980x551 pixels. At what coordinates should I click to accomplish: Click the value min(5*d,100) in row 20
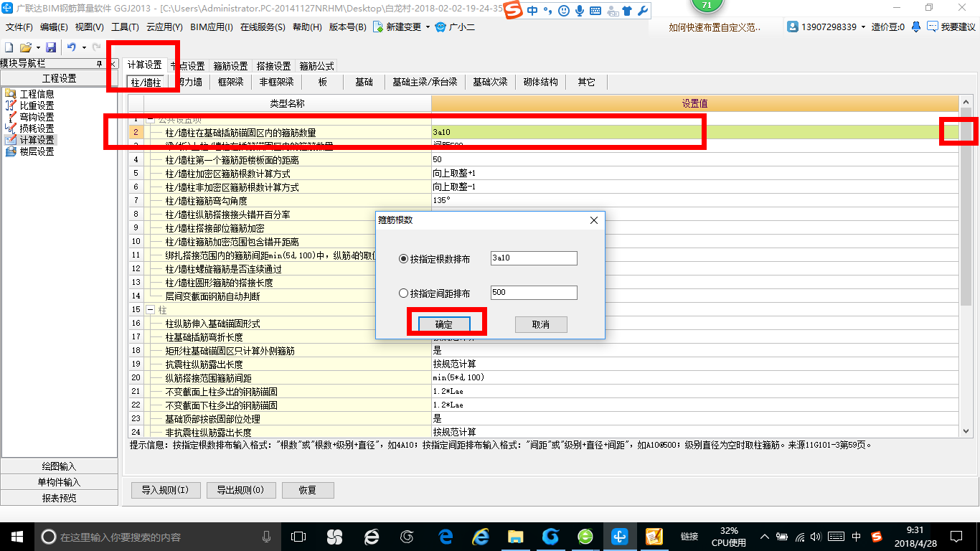pos(458,377)
